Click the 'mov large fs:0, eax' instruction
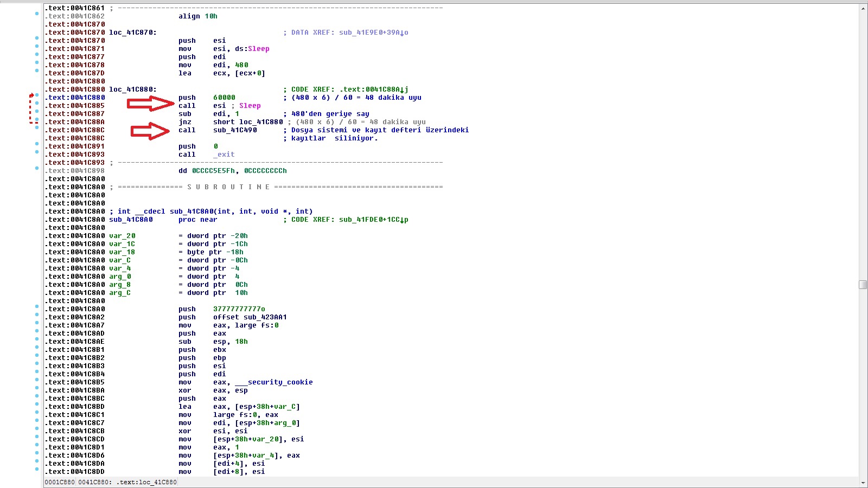Viewport: 868px width, 488px height. pyautogui.click(x=228, y=415)
